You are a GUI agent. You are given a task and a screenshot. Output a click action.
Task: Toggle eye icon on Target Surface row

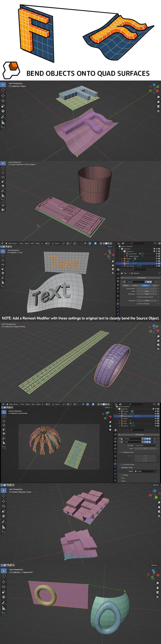pos(157,256)
